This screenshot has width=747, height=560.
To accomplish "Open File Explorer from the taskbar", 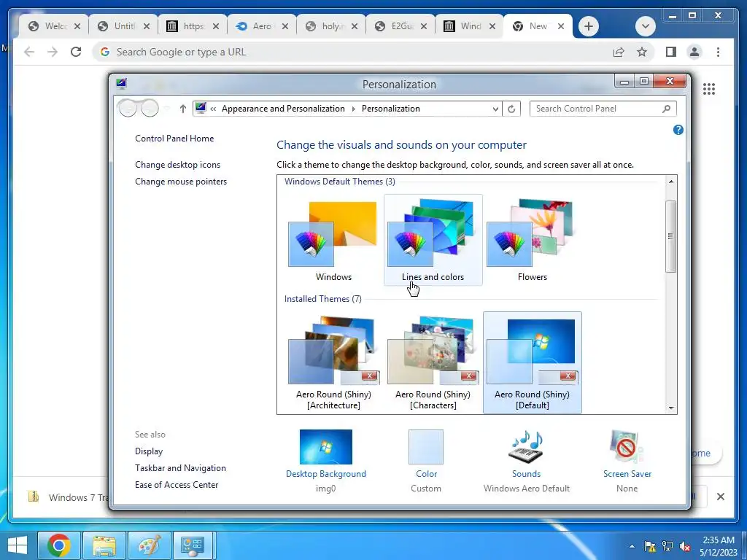I will tap(104, 545).
